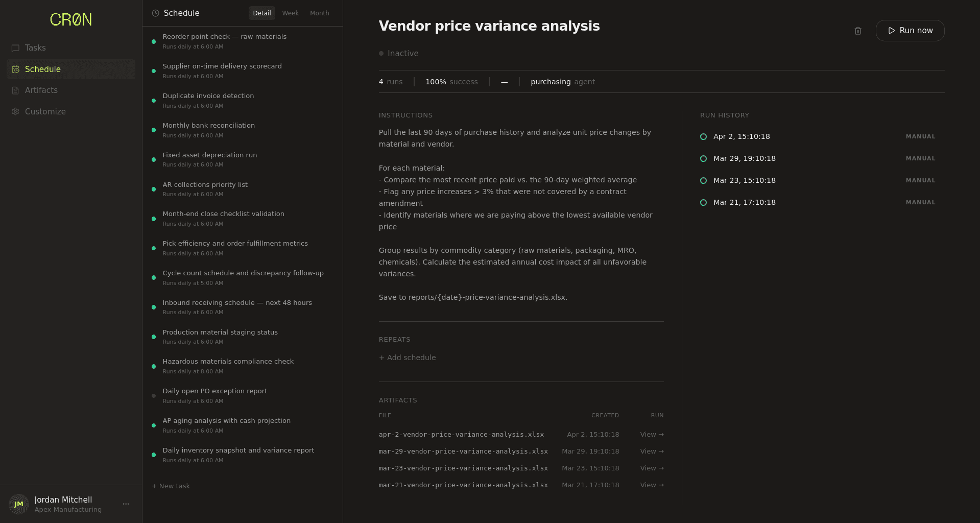Open the user menu ellipsis for Jordan Mitchell

[x=126, y=504]
